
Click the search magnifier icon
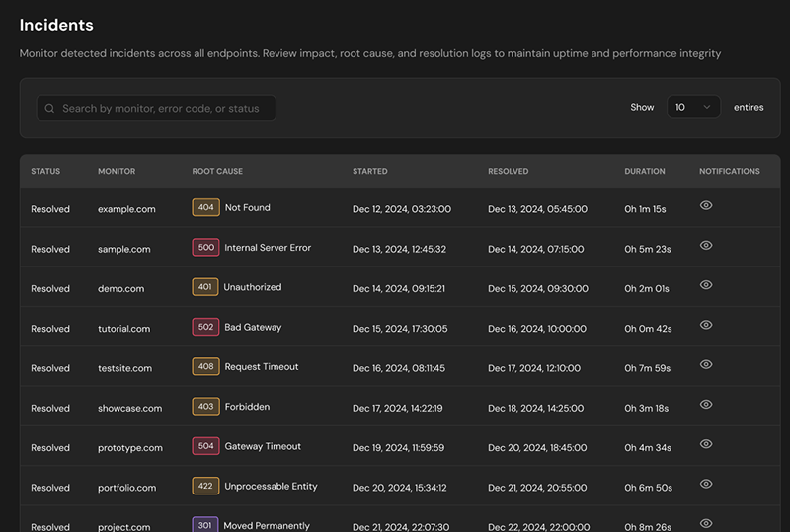[49, 109]
